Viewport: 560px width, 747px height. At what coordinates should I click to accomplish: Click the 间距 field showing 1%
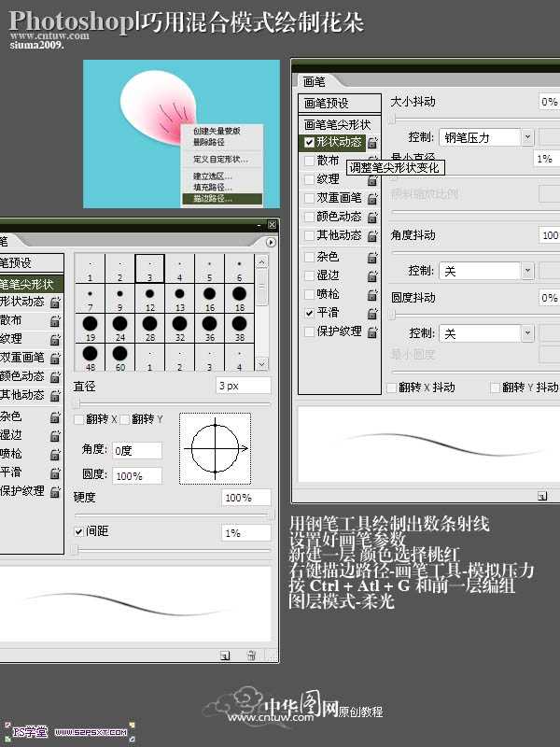pyautogui.click(x=246, y=533)
